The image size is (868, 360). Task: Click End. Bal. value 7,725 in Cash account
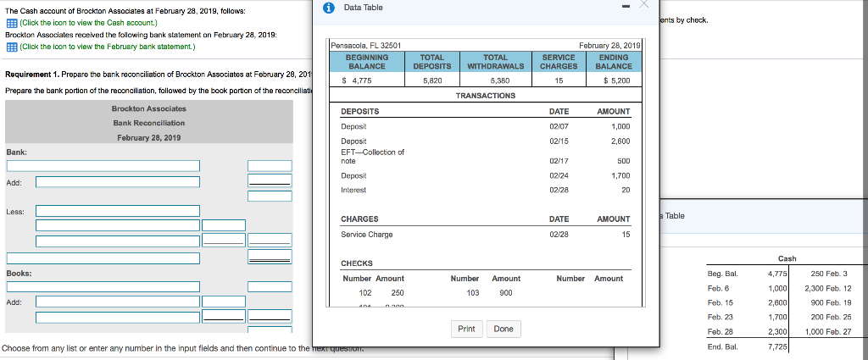tap(778, 346)
